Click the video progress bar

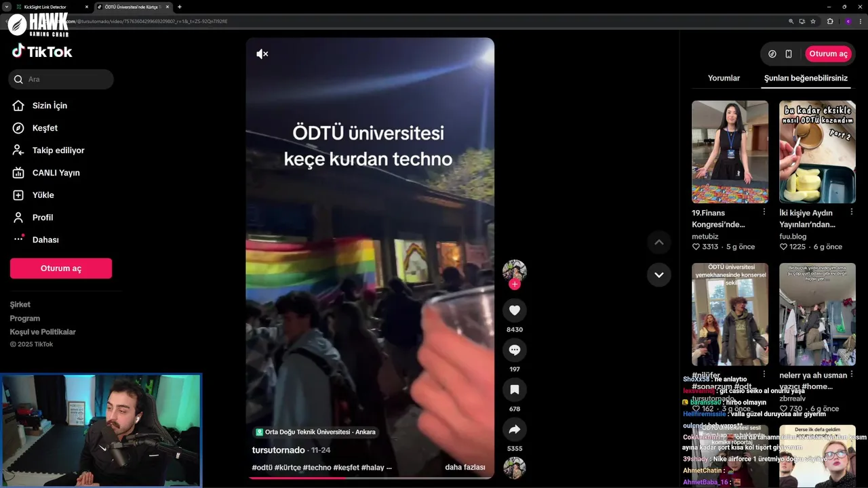coord(370,478)
